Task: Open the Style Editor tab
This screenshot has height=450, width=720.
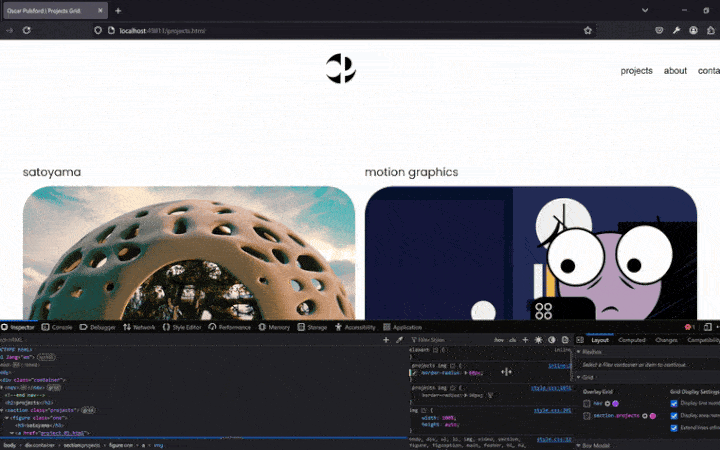Action: tap(182, 327)
